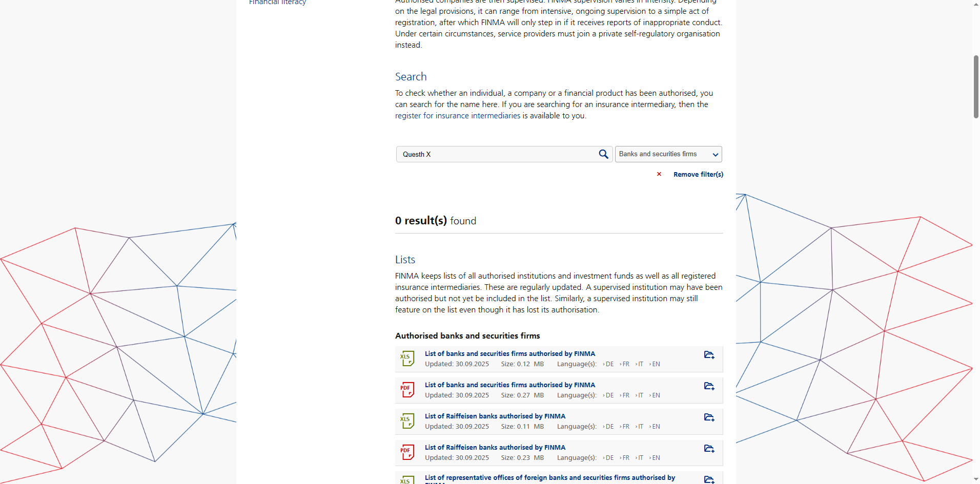Add XLS banks and securities list to folder
The width and height of the screenshot is (980, 484).
tap(709, 355)
